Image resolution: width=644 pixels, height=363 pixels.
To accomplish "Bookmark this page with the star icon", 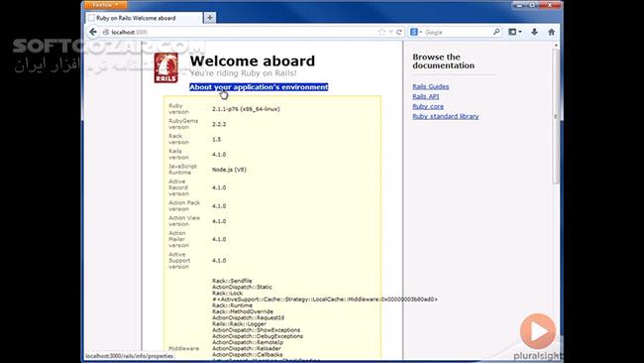I will (x=381, y=32).
